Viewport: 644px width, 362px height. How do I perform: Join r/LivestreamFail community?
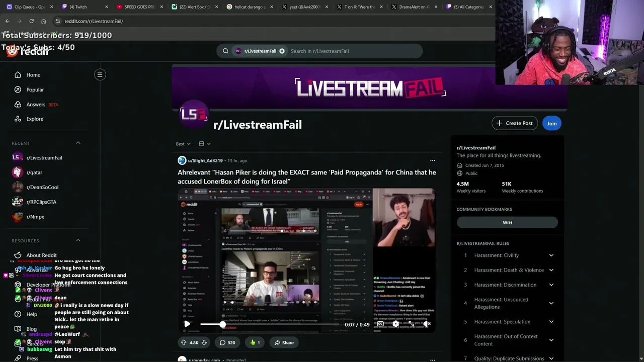[x=552, y=123]
